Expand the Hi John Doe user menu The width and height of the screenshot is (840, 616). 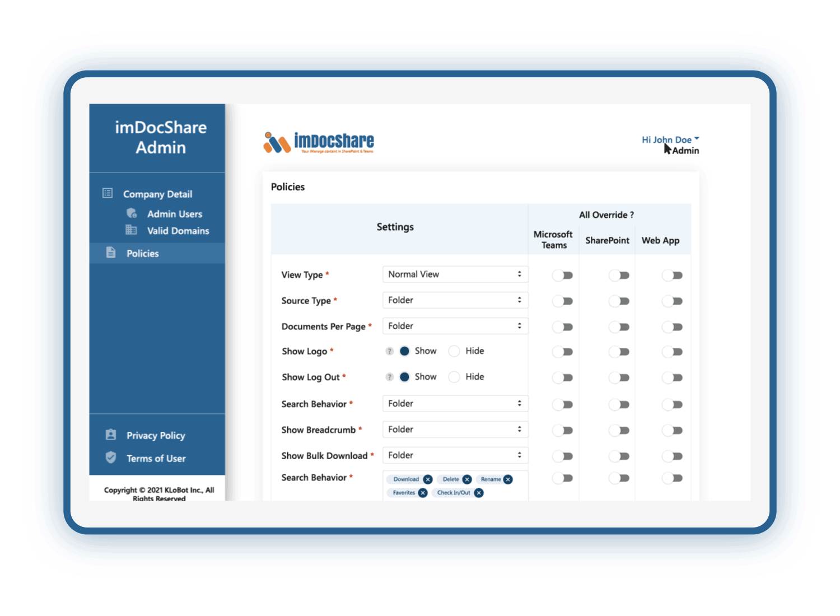pos(670,139)
